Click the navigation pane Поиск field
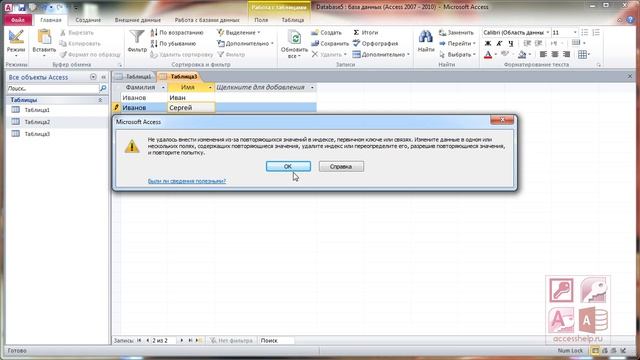This screenshot has width=640, height=360. (53, 88)
